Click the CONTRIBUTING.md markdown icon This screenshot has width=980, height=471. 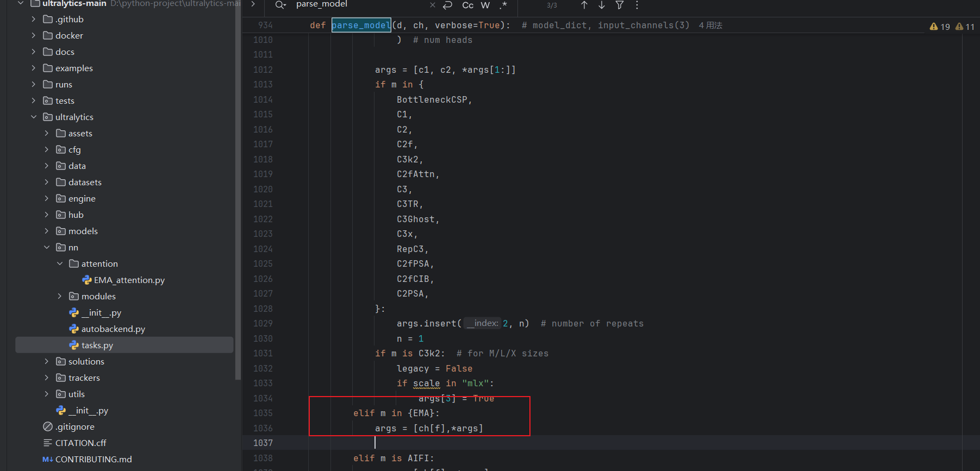(x=48, y=459)
